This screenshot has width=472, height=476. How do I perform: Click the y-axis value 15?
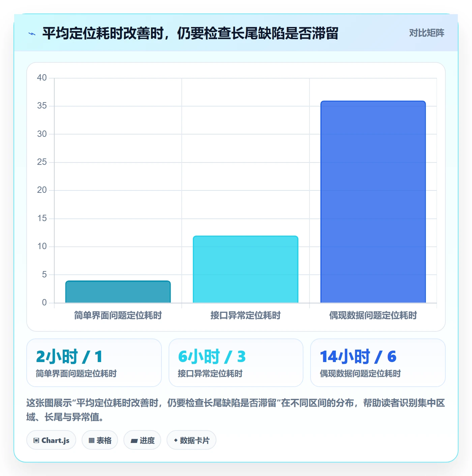(42, 218)
